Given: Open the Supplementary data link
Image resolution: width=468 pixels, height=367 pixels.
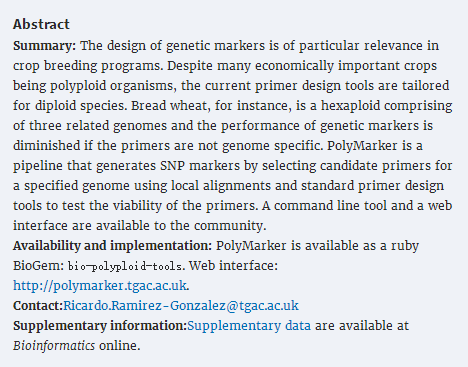Looking at the screenshot, I should click(x=249, y=326).
